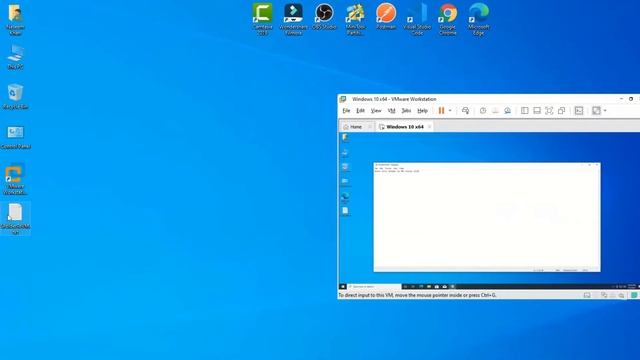
Task: Open the power options dropdown beside the pause button
Action: (450, 111)
